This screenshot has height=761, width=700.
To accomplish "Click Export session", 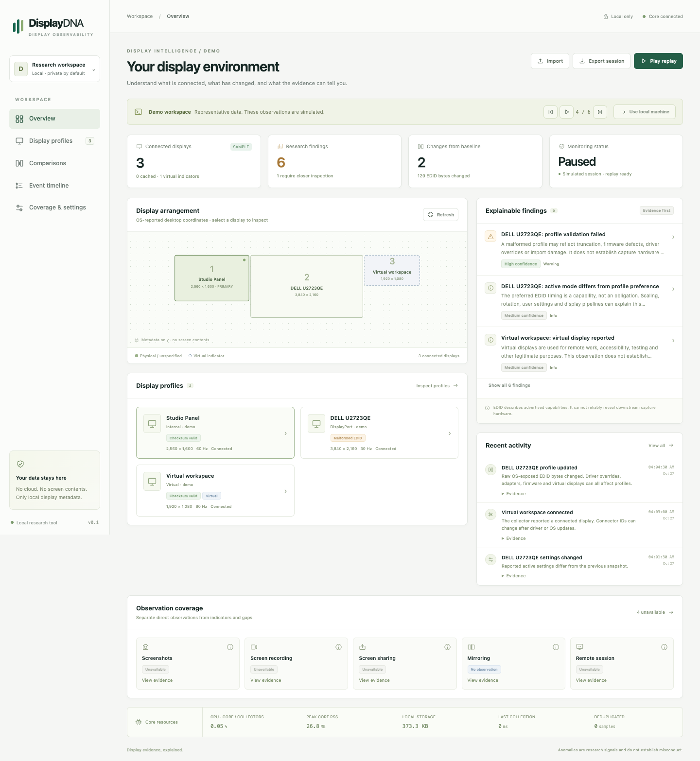I will 601,61.
